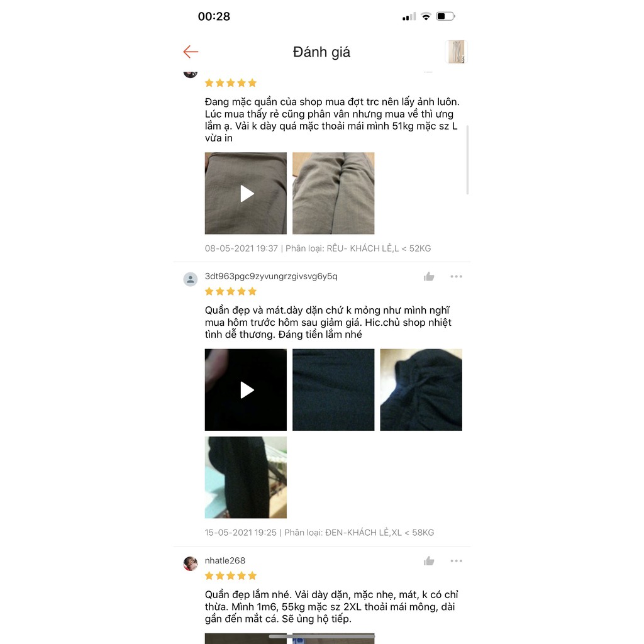Open photo of black pants leg on blue floor

246,477
